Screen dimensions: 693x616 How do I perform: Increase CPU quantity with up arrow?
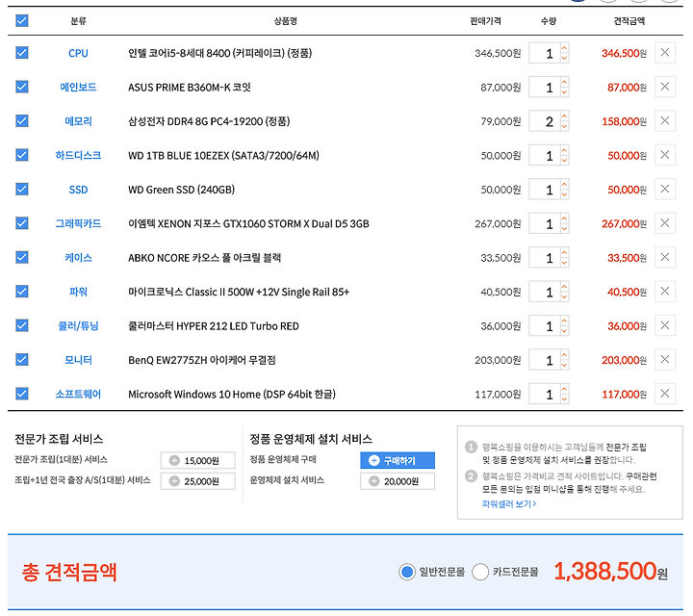(564, 48)
